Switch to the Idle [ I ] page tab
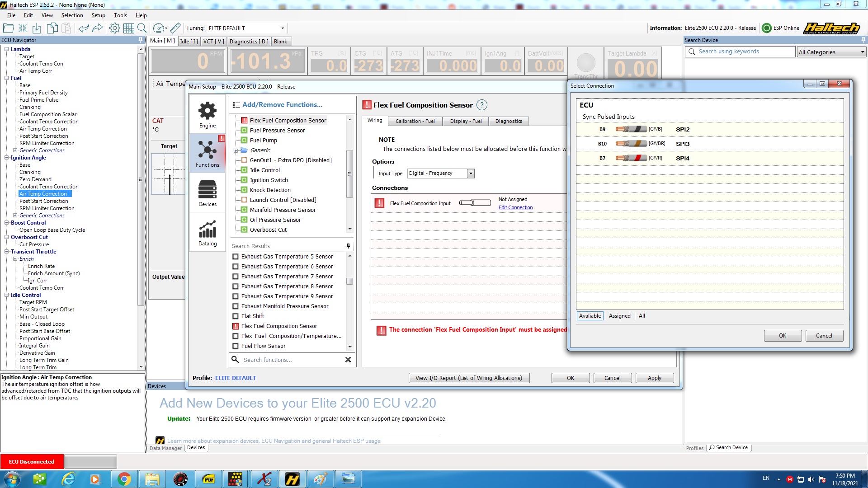 [x=189, y=42]
